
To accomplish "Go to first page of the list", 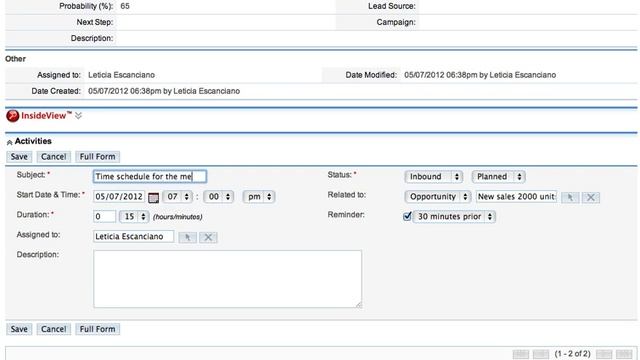I will (521, 354).
